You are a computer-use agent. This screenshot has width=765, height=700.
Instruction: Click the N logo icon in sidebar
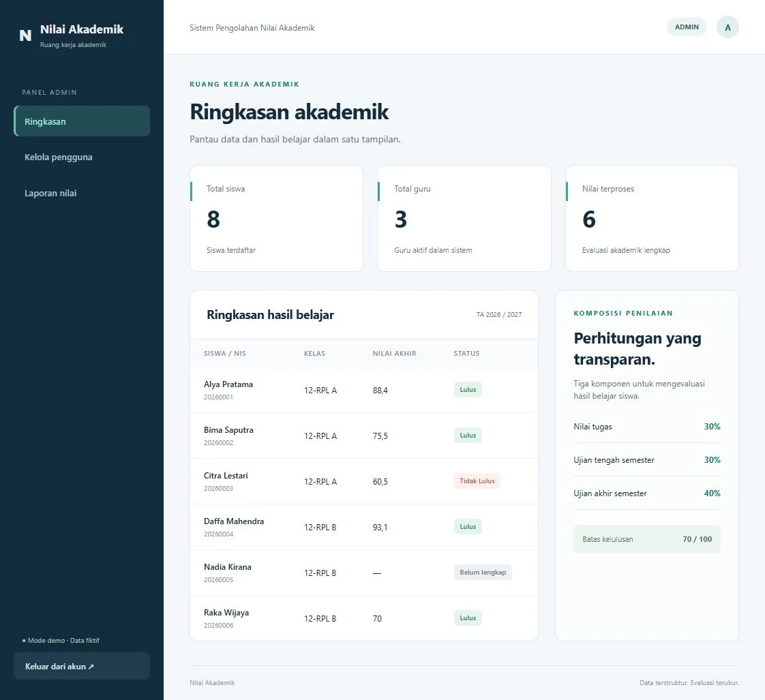click(x=25, y=35)
